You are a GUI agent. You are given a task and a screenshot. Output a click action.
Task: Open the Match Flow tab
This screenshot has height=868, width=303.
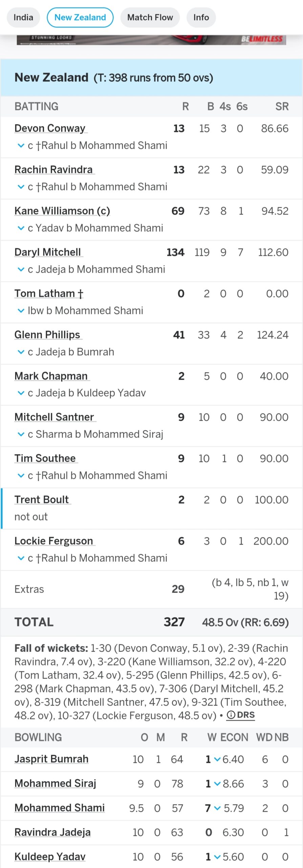pyautogui.click(x=150, y=17)
